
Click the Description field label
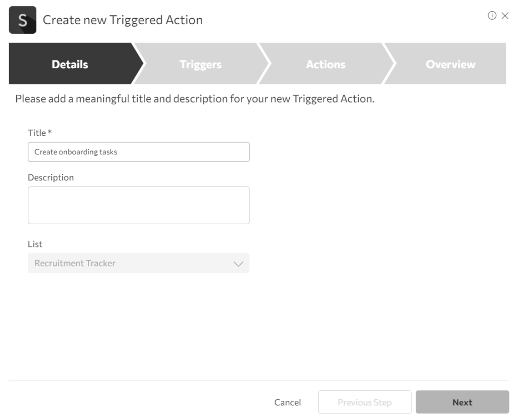pyautogui.click(x=51, y=178)
